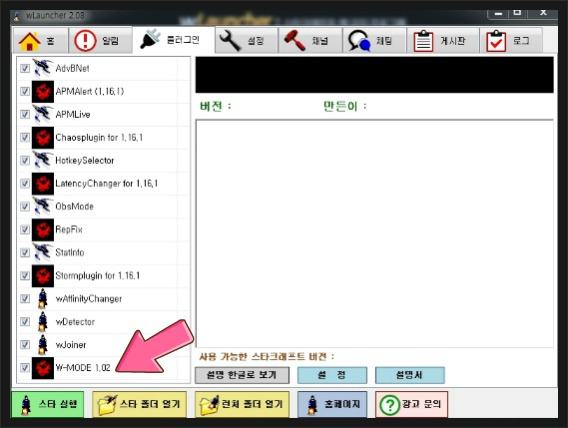This screenshot has height=428, width=568.
Task: Toggle the ObsMode plugin checkbox
Action: (25, 206)
